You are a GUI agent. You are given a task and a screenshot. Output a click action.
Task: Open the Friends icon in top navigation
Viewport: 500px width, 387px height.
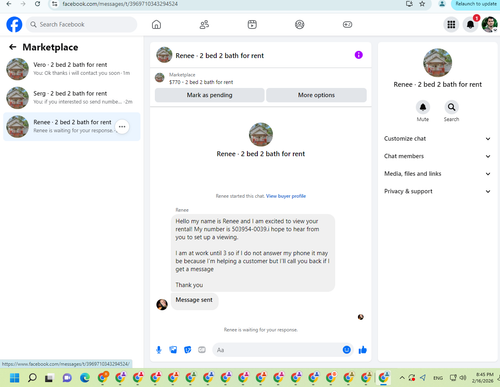coord(204,24)
